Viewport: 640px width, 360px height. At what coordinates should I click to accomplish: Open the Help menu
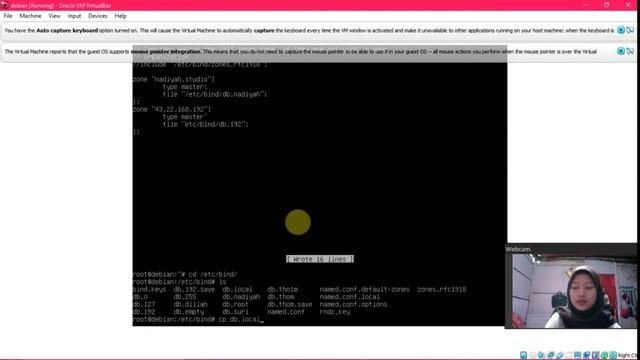pyautogui.click(x=120, y=16)
